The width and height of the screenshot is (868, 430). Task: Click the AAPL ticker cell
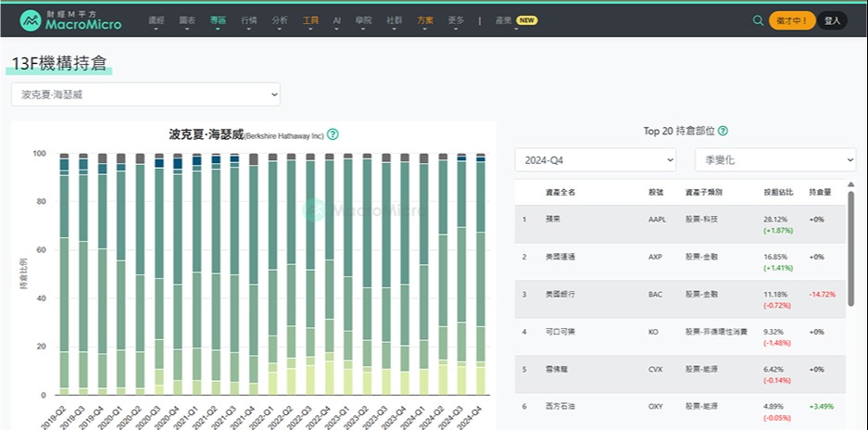tap(657, 220)
